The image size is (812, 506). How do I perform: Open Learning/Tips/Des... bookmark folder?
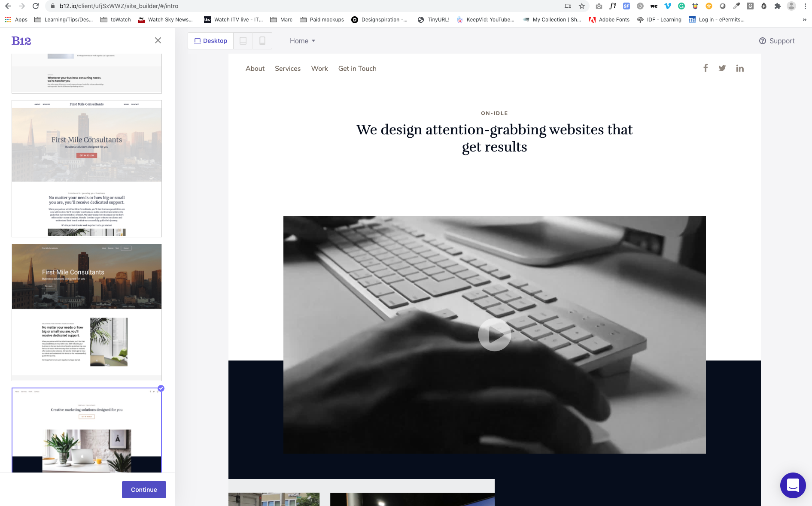(x=64, y=20)
